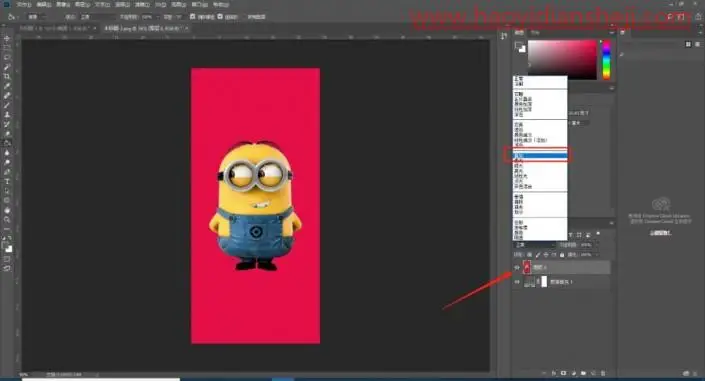The image size is (705, 381).
Task: Select the Hand tool
Action: (x=7, y=210)
